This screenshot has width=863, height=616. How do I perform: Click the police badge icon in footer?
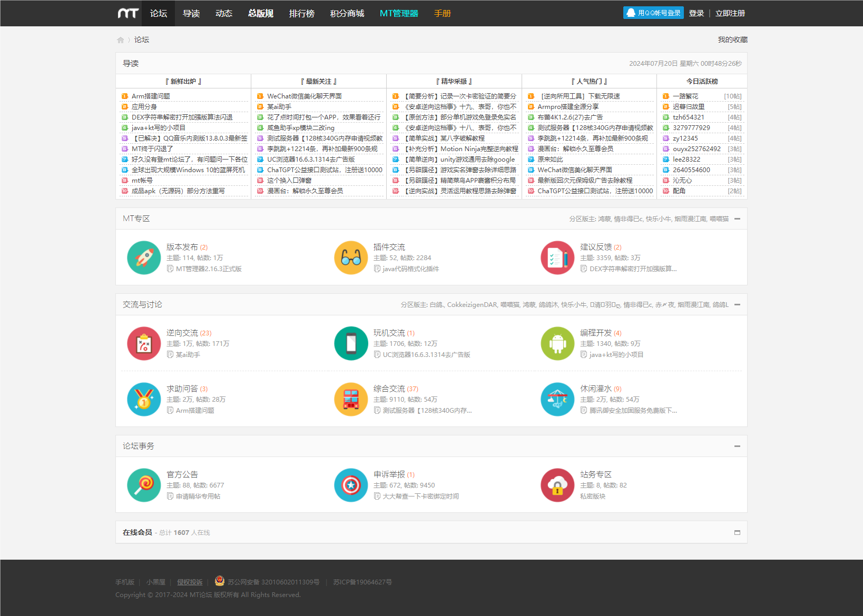click(220, 581)
